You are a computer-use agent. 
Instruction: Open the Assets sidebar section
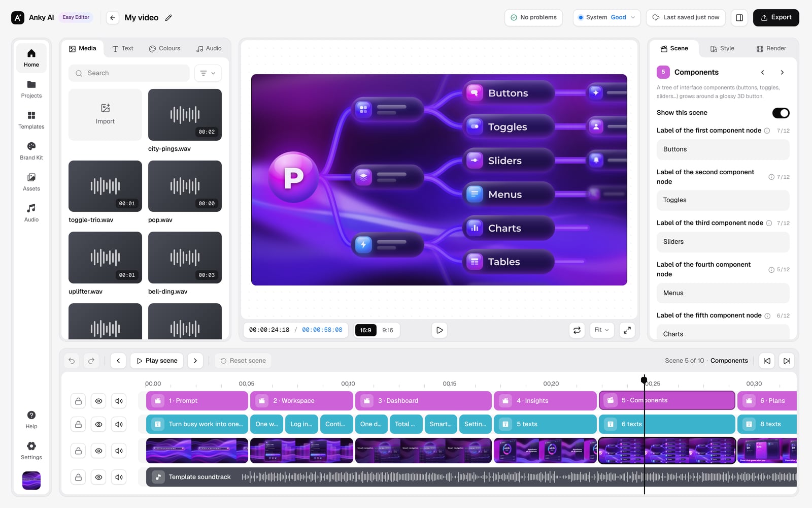pos(31,182)
